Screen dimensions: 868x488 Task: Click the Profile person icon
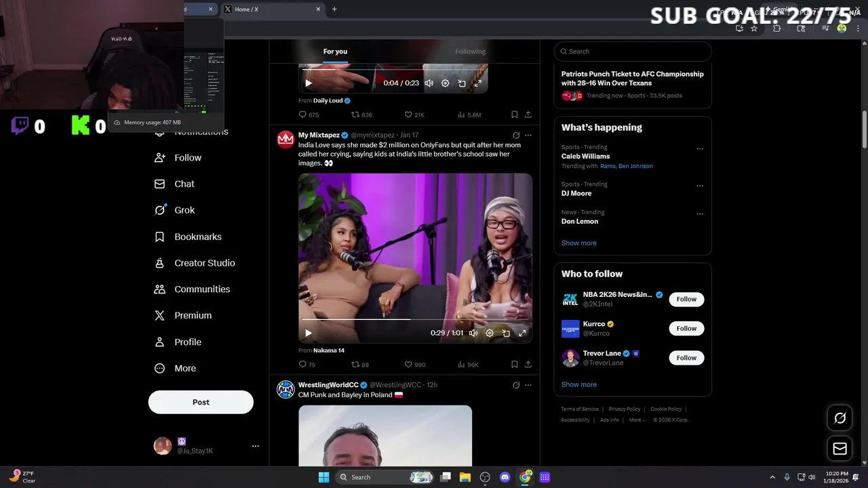(x=159, y=342)
